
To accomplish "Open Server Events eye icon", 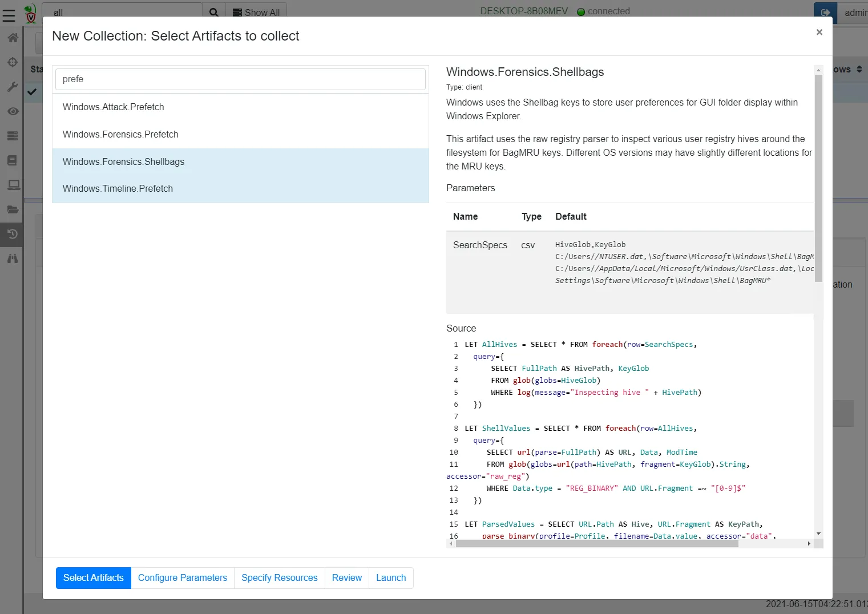I will (12, 111).
